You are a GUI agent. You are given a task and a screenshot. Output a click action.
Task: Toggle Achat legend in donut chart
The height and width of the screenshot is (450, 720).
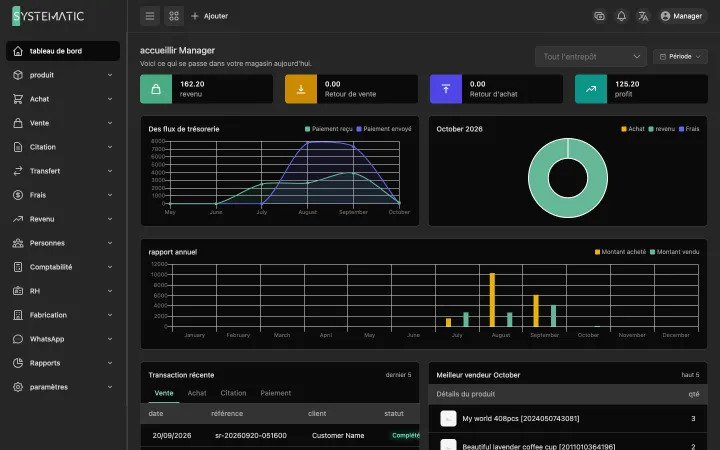633,129
